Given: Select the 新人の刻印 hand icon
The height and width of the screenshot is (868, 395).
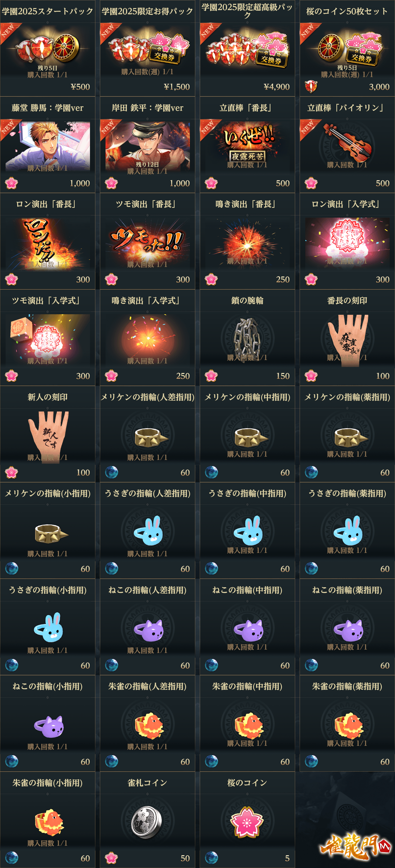Looking at the screenshot, I should (x=48, y=437).
